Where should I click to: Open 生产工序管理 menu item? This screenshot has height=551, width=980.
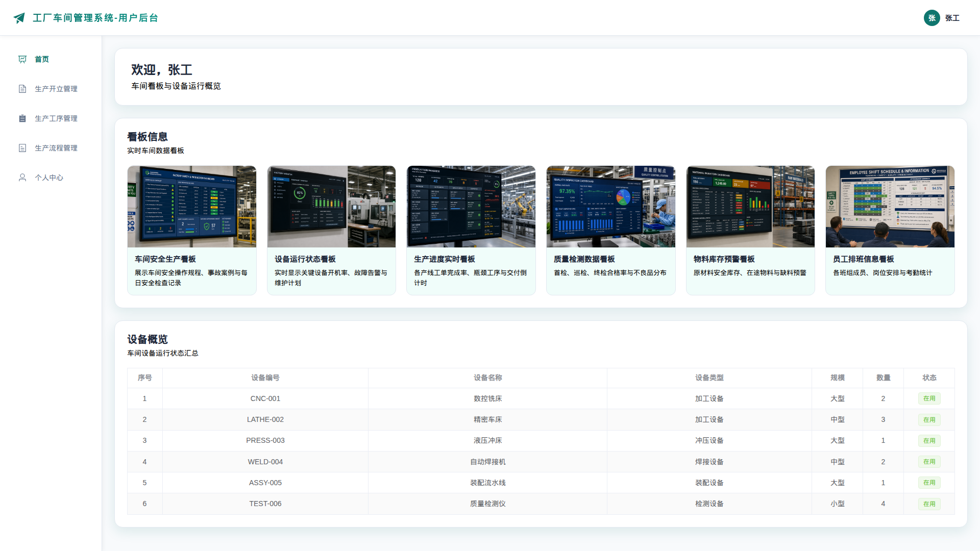click(51, 118)
